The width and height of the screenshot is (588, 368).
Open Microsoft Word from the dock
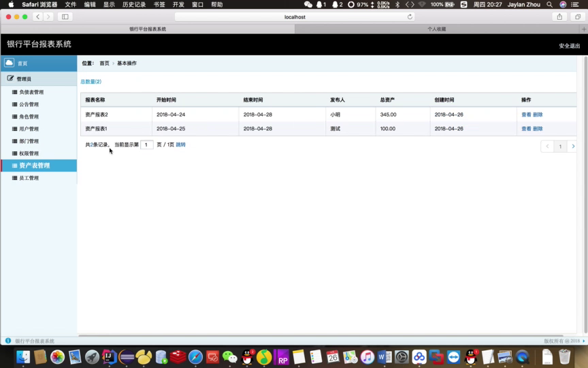click(385, 357)
